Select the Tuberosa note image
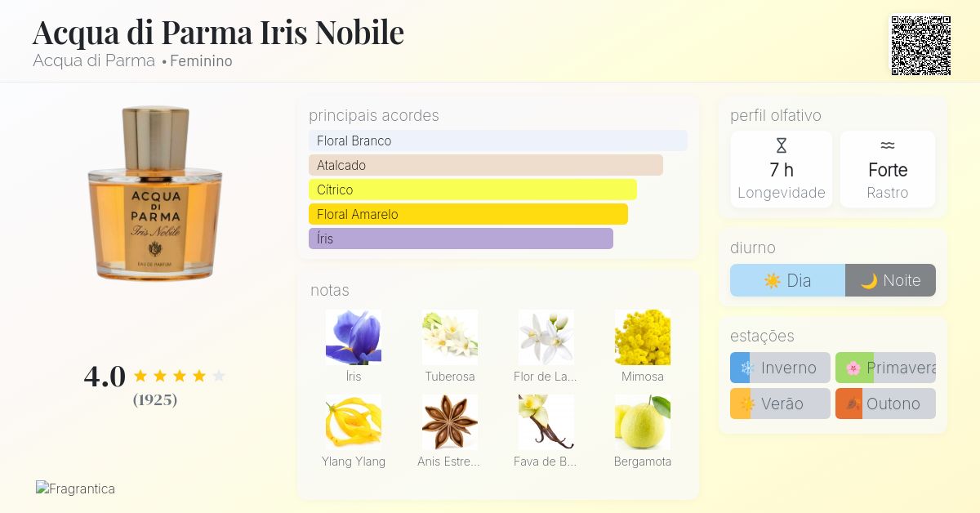Screen dimensions: 980x513 [x=449, y=337]
